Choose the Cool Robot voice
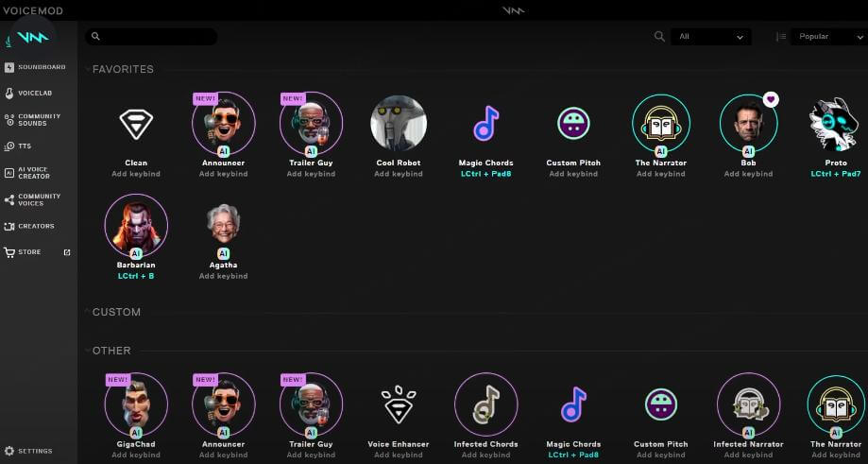 (x=399, y=124)
